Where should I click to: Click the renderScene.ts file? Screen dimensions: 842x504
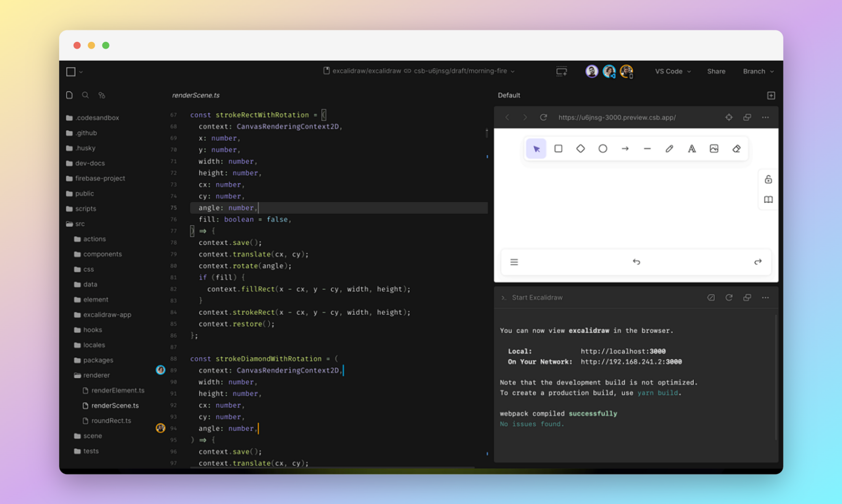tap(115, 406)
